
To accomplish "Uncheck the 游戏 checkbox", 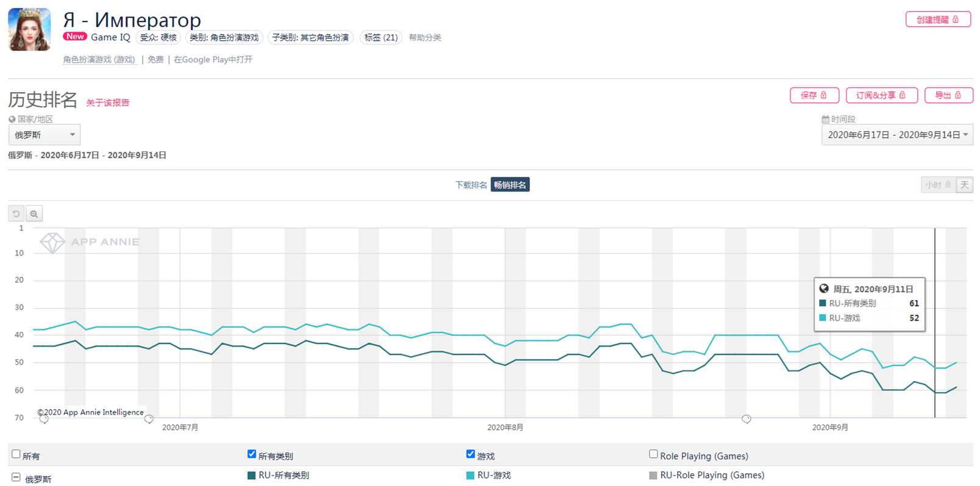I will [470, 454].
